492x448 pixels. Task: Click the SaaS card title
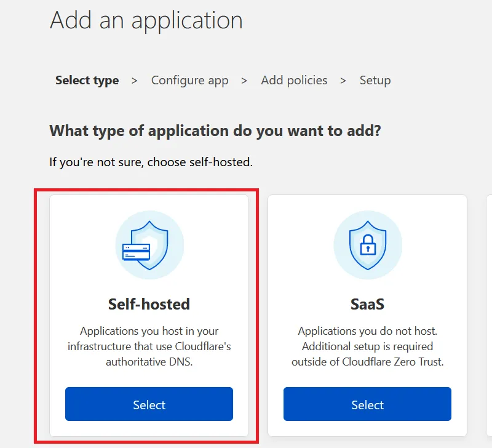tap(367, 304)
